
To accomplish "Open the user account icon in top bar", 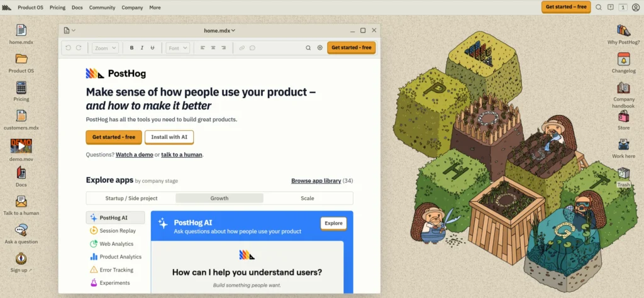I will coord(635,7).
